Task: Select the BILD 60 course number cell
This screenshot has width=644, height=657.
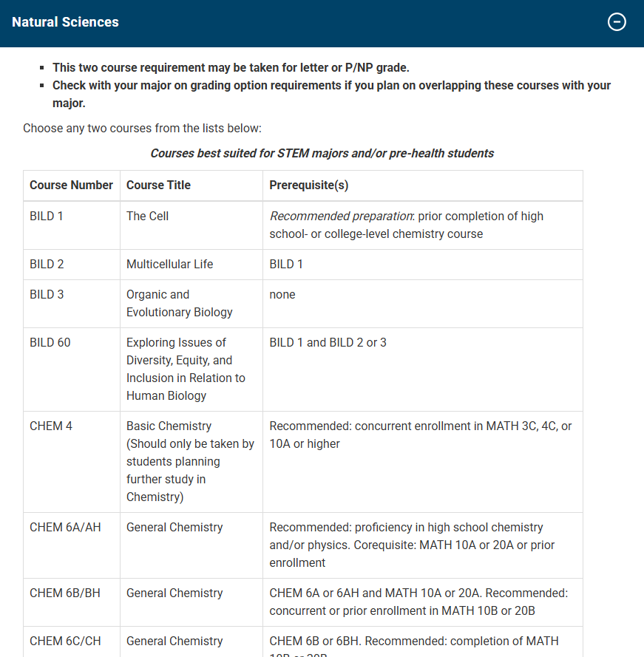Action: 50,343
